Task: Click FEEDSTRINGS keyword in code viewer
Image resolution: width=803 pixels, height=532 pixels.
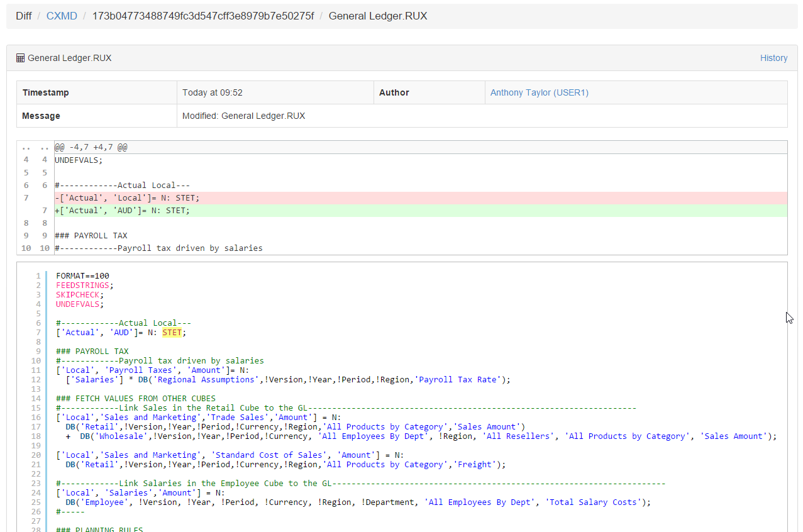Action: 82,285
